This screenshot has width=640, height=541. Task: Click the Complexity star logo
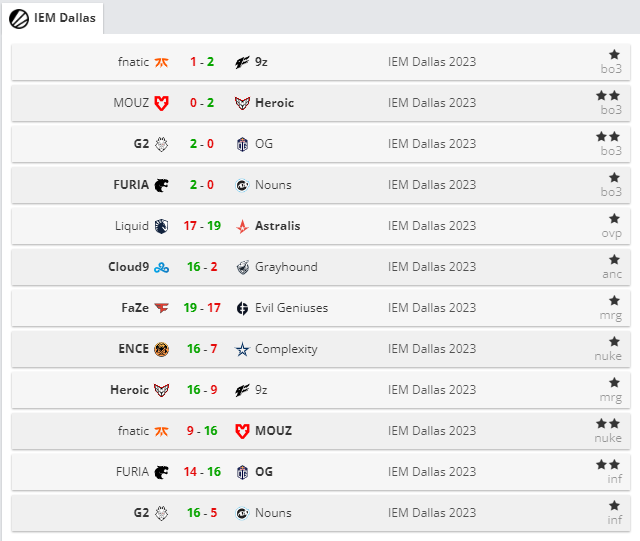tap(242, 350)
